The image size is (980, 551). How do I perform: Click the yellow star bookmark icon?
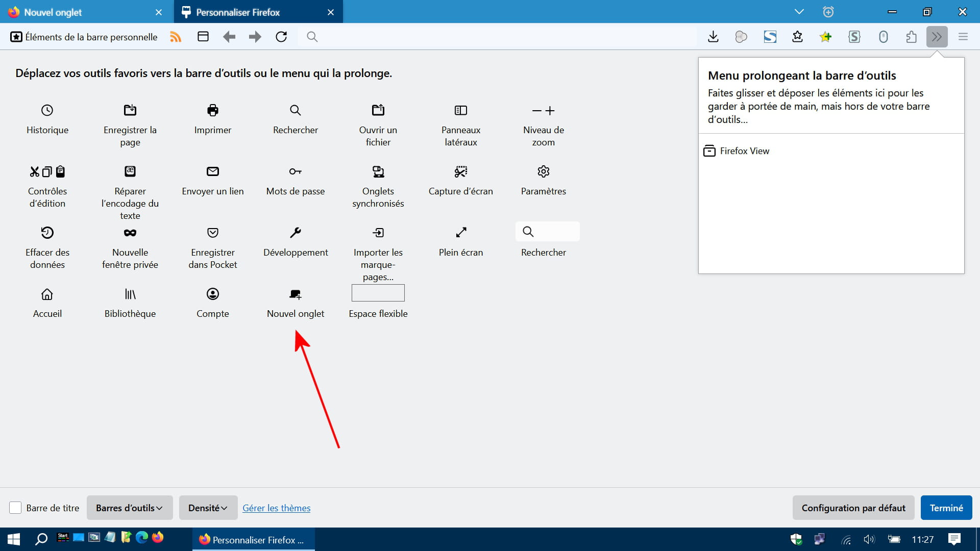point(825,37)
